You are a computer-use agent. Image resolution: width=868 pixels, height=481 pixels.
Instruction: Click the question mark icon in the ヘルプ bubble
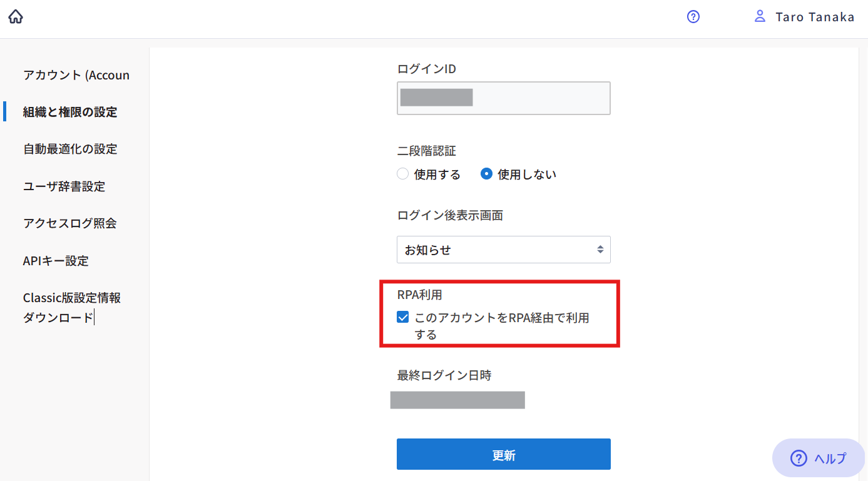click(x=799, y=458)
